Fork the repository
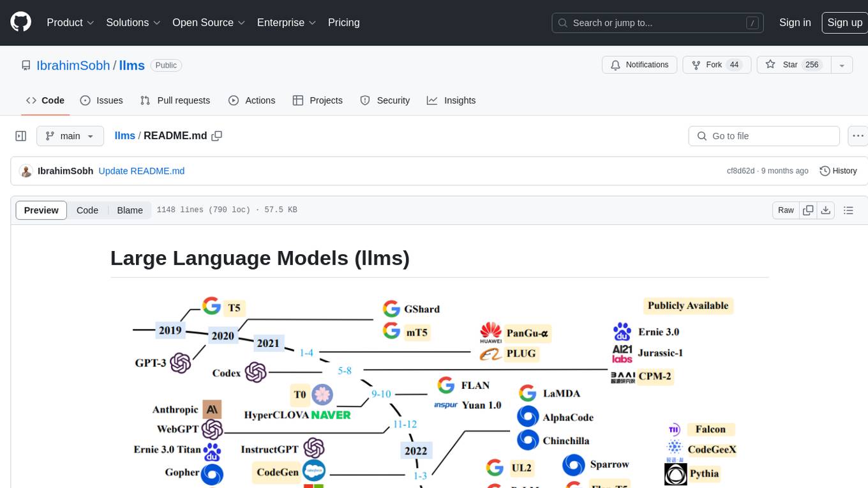868x488 pixels. [718, 65]
